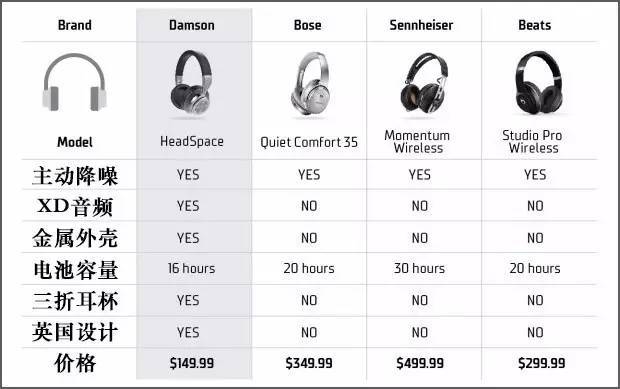Click the gray generic headphone icon
This screenshot has height=389, width=620.
click(74, 82)
